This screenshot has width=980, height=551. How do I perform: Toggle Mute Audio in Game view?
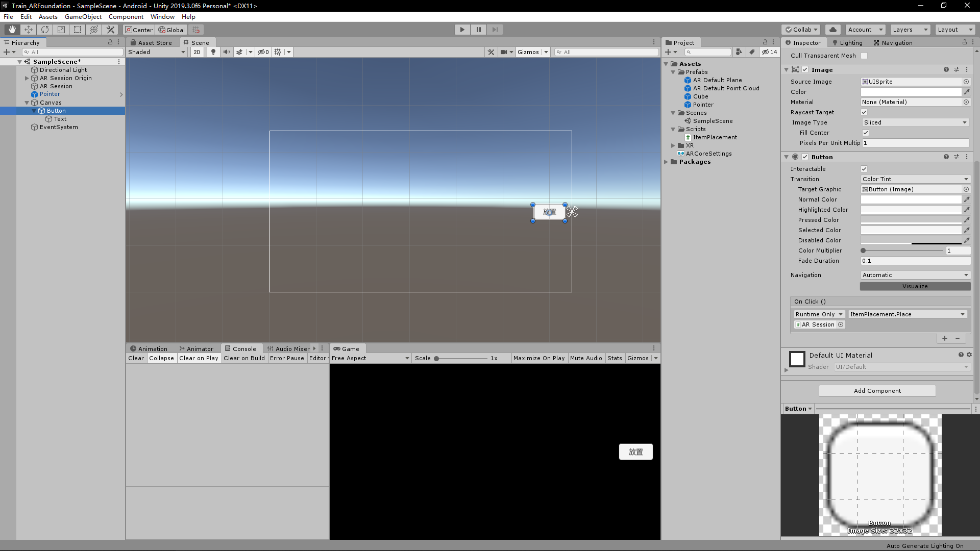[586, 358]
